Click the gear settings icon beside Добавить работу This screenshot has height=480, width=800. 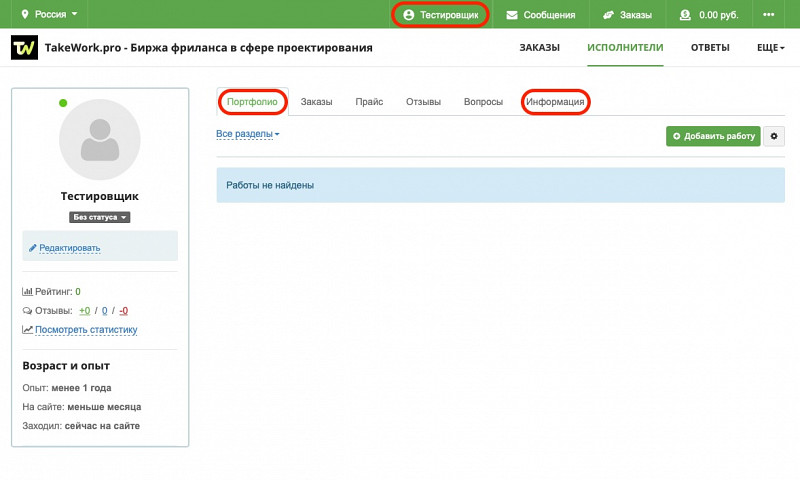(x=774, y=136)
